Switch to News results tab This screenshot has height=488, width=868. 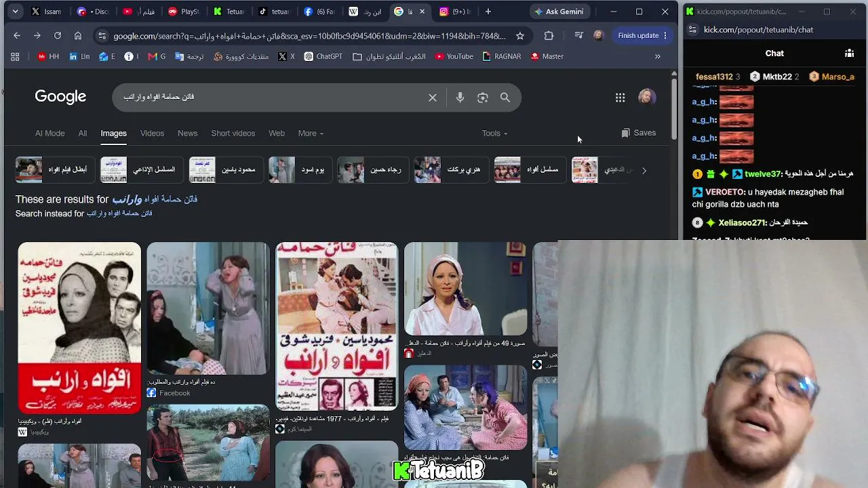click(x=188, y=134)
